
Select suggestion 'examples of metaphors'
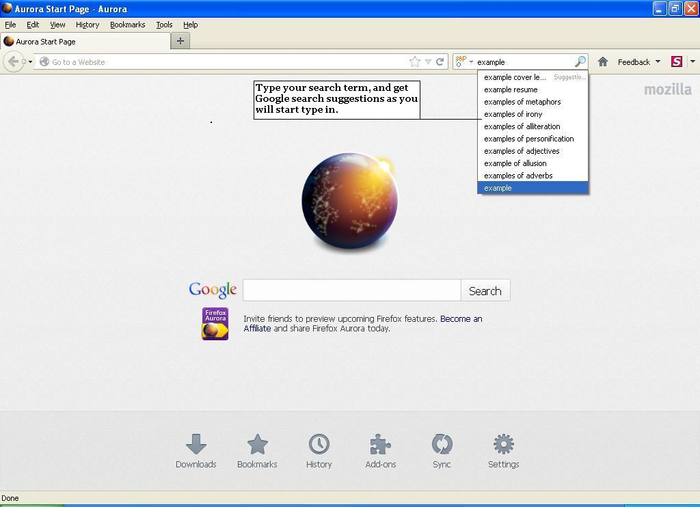pos(533,102)
